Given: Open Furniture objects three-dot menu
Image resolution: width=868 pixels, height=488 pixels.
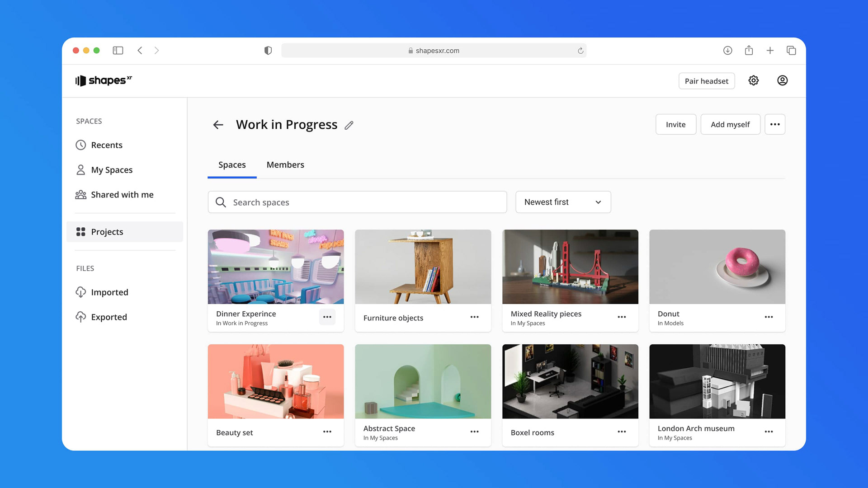Looking at the screenshot, I should pyautogui.click(x=474, y=317).
